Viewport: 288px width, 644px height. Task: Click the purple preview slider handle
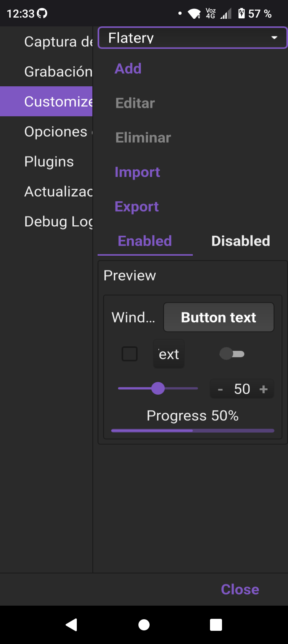click(158, 388)
